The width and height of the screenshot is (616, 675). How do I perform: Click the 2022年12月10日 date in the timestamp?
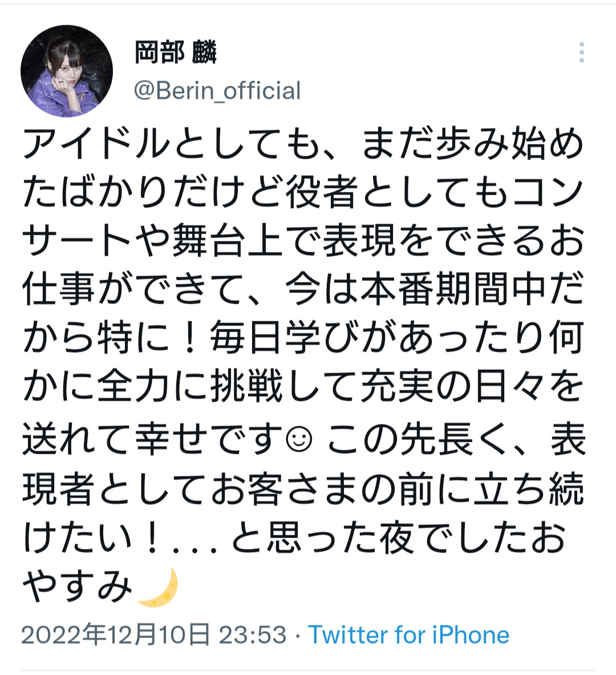tap(115, 635)
